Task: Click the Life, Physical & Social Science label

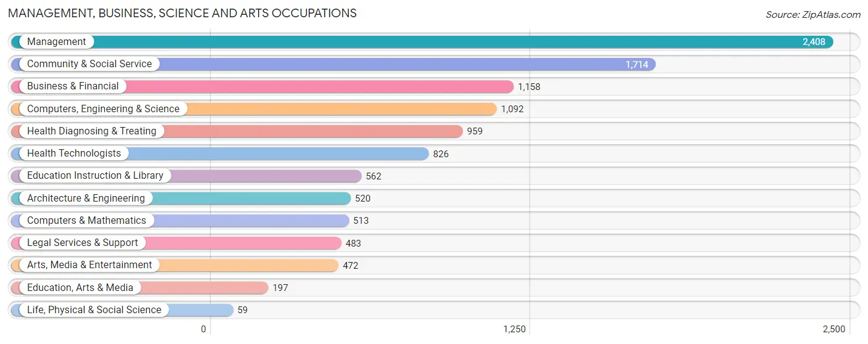Action: point(94,310)
